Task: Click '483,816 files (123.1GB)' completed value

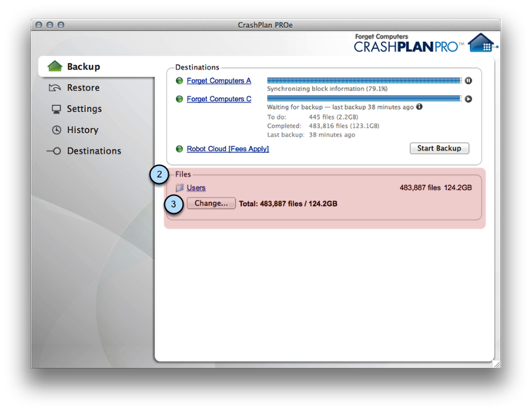Action: 344,126
